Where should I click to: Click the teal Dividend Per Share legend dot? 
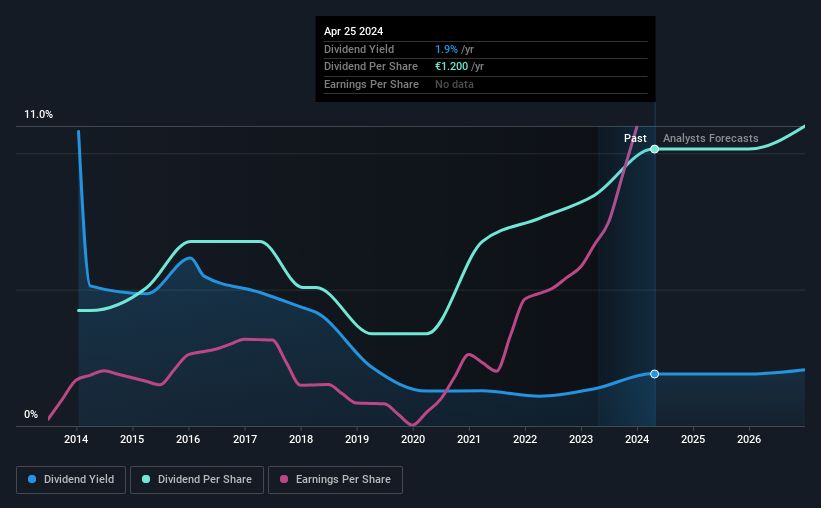click(x=146, y=479)
